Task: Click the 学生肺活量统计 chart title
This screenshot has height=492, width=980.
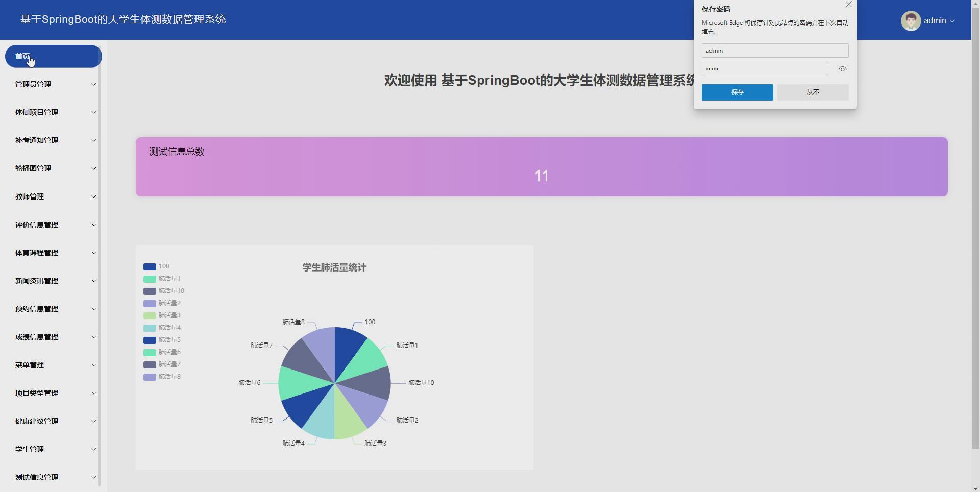Action: tap(334, 267)
